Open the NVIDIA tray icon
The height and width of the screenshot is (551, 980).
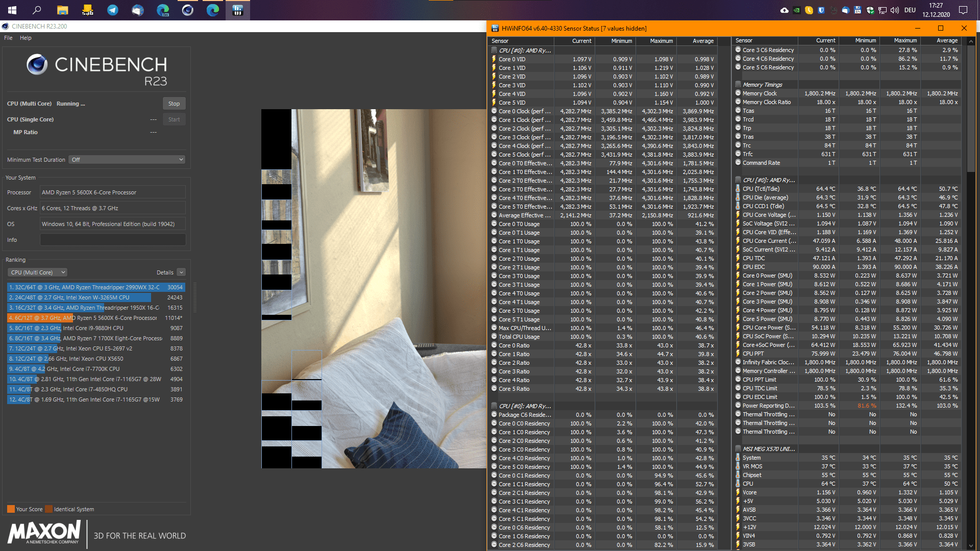[x=797, y=10]
